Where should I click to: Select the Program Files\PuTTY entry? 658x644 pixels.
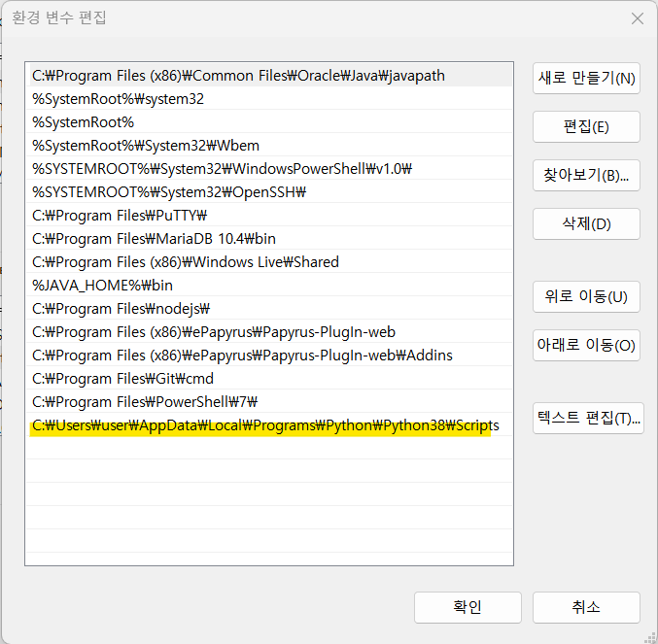pyautogui.click(x=269, y=216)
